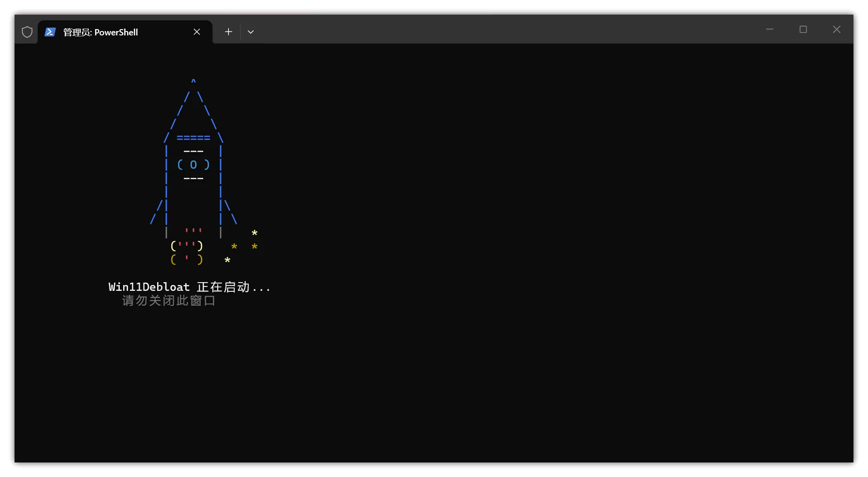Maximize the terminal window

[803, 30]
